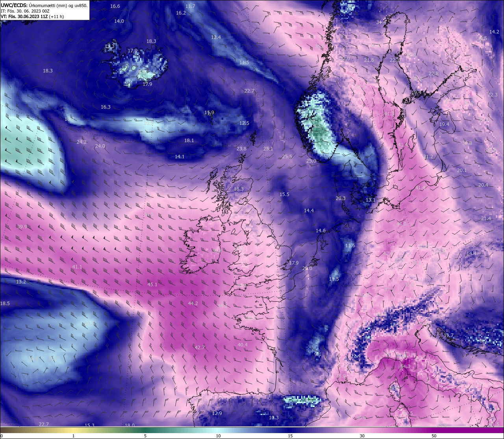The height and width of the screenshot is (439, 504).
Task: Click the map value 24.0
Action: click(100, 146)
